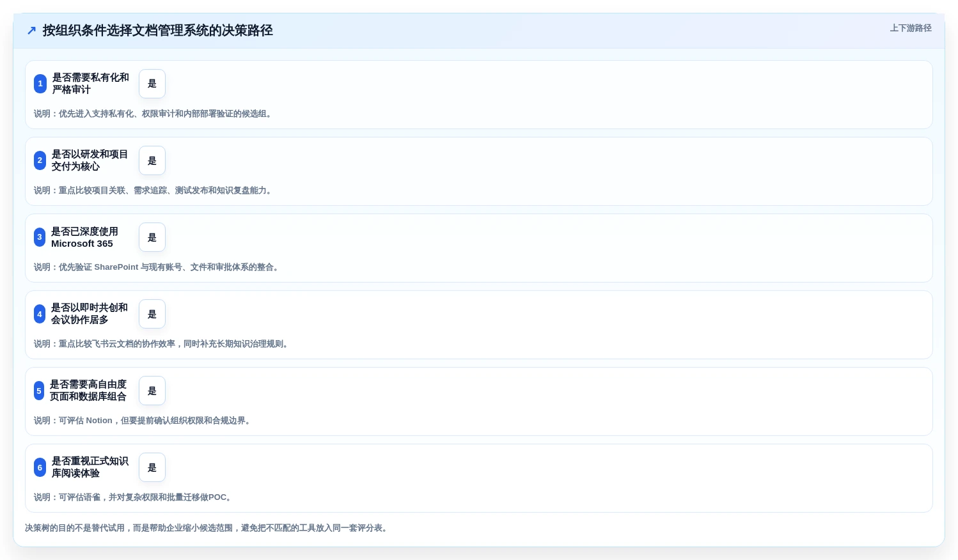Click step number 4 badge
Screen dimensions: 958x560
[40, 314]
